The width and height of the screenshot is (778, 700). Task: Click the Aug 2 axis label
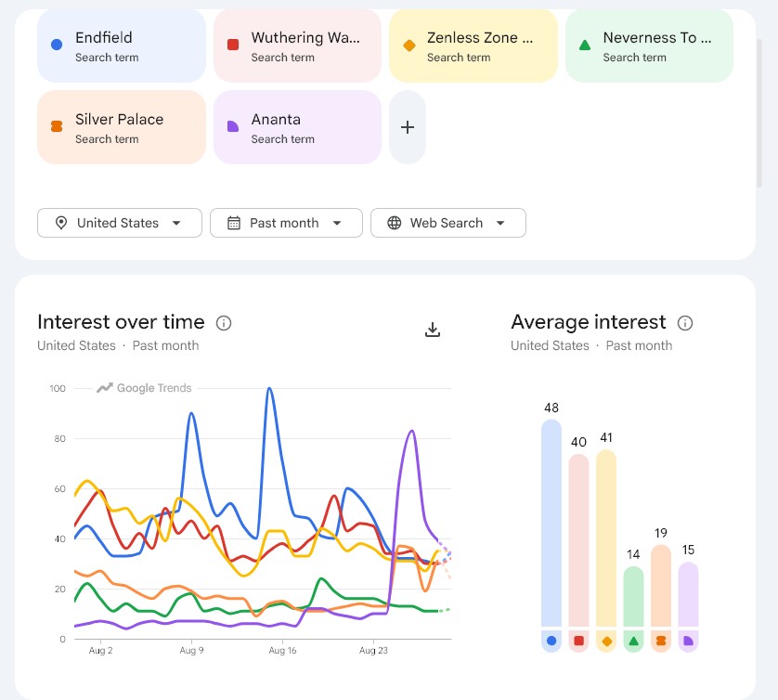pyautogui.click(x=100, y=651)
